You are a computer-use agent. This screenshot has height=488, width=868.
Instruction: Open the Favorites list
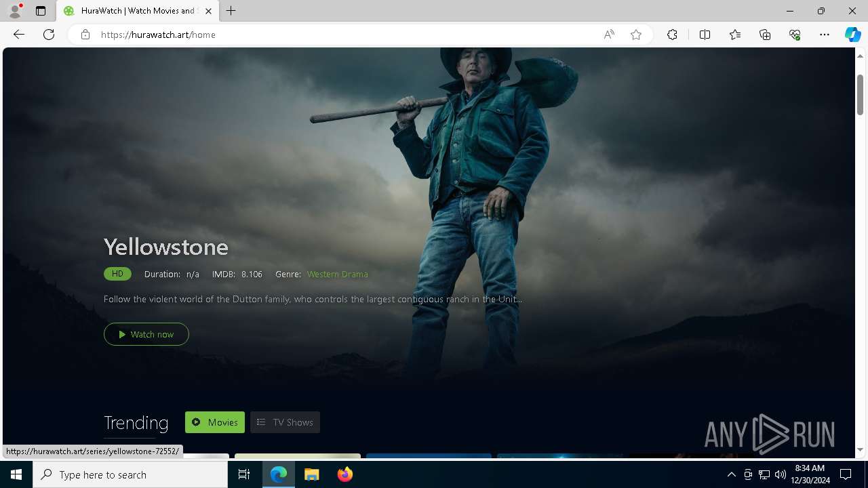coord(735,35)
